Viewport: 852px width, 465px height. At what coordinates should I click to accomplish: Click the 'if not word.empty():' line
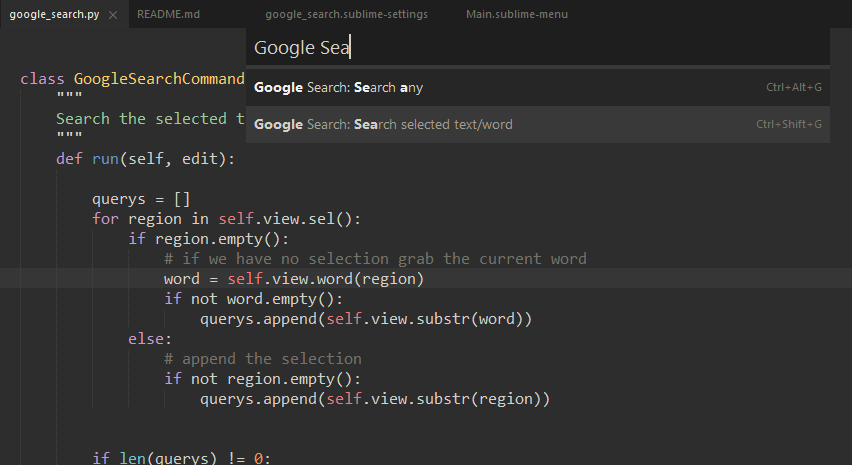point(254,299)
